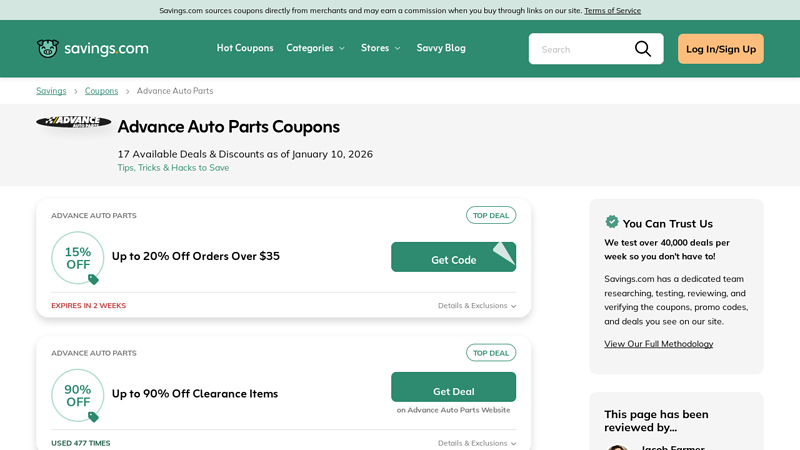Expand Details & Exclusions for clearance deal
The width and height of the screenshot is (800, 450).
point(477,443)
